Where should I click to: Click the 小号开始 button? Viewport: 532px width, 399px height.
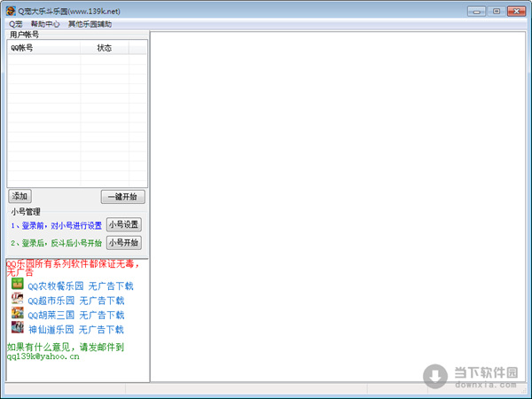(124, 243)
